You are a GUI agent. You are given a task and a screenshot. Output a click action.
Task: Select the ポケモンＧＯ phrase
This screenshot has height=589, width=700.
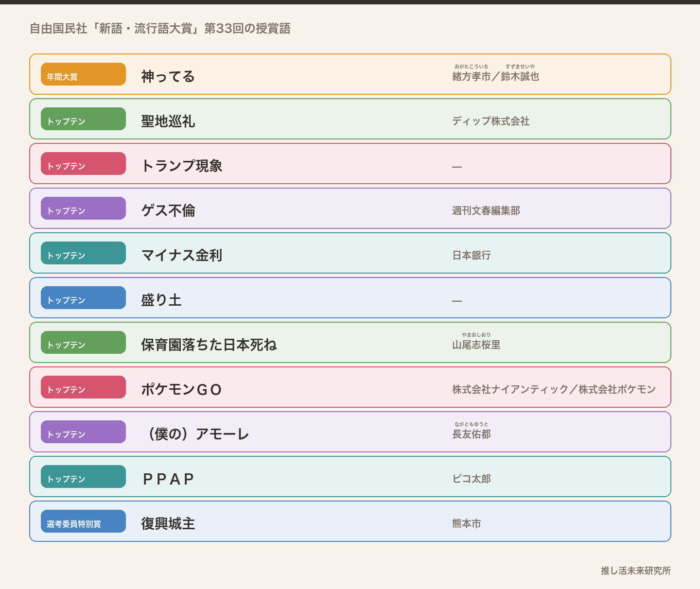coord(182,389)
